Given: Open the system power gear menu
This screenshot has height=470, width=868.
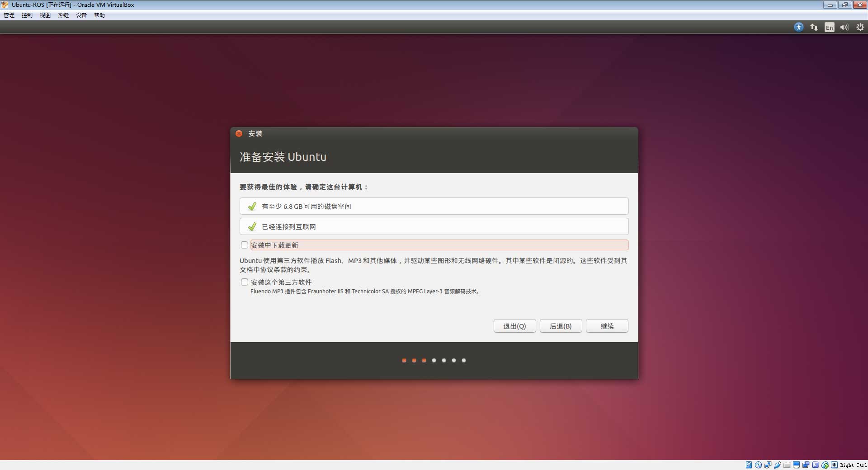Looking at the screenshot, I should click(x=860, y=27).
